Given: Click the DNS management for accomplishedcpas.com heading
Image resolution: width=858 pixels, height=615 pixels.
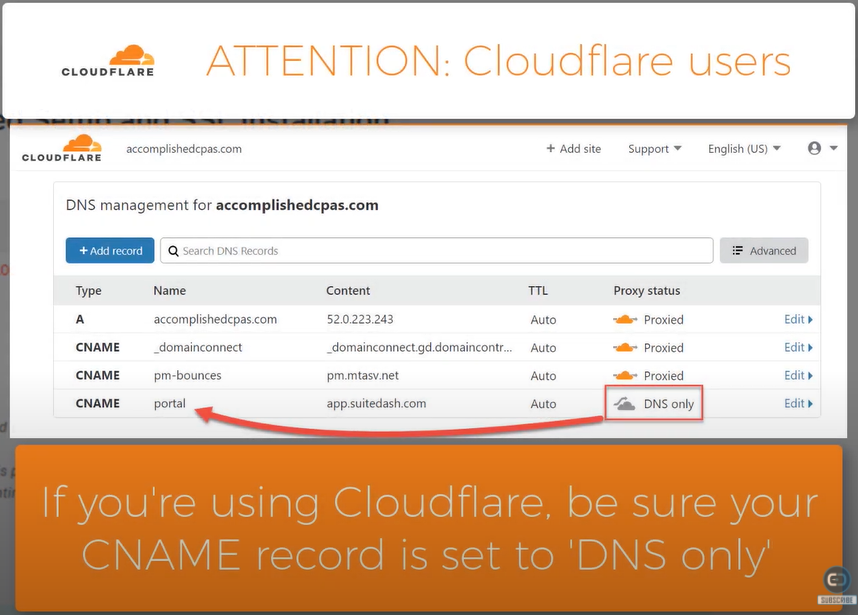Looking at the screenshot, I should point(222,205).
